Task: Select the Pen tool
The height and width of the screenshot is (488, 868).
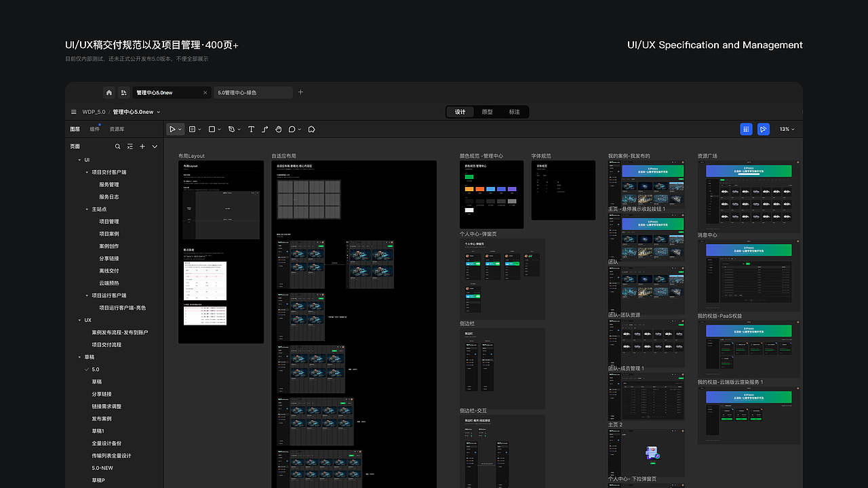Action: 231,129
